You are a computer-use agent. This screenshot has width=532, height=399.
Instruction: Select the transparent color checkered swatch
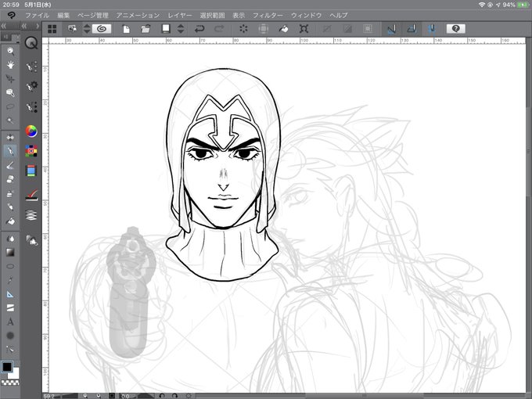tap(10, 383)
